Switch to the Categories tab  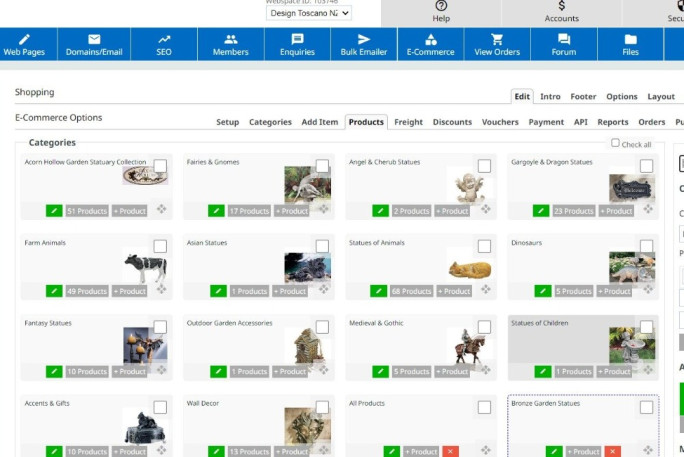point(270,122)
